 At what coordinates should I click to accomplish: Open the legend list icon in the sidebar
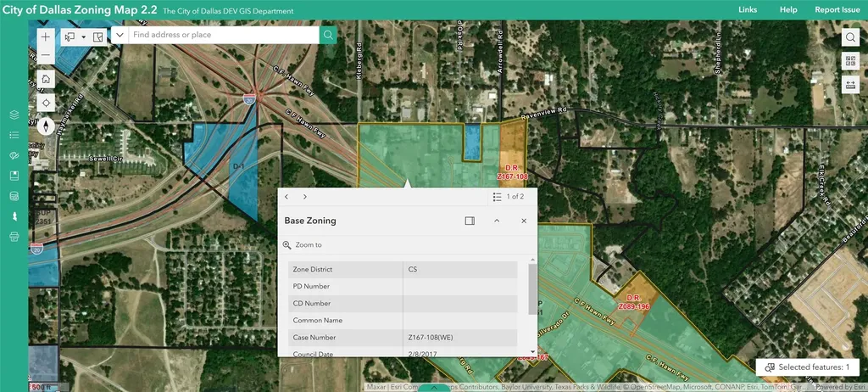pyautogui.click(x=14, y=135)
